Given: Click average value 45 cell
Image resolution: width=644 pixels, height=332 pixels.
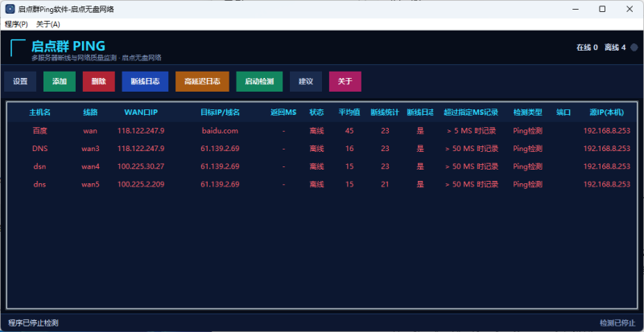Looking at the screenshot, I should (x=349, y=131).
